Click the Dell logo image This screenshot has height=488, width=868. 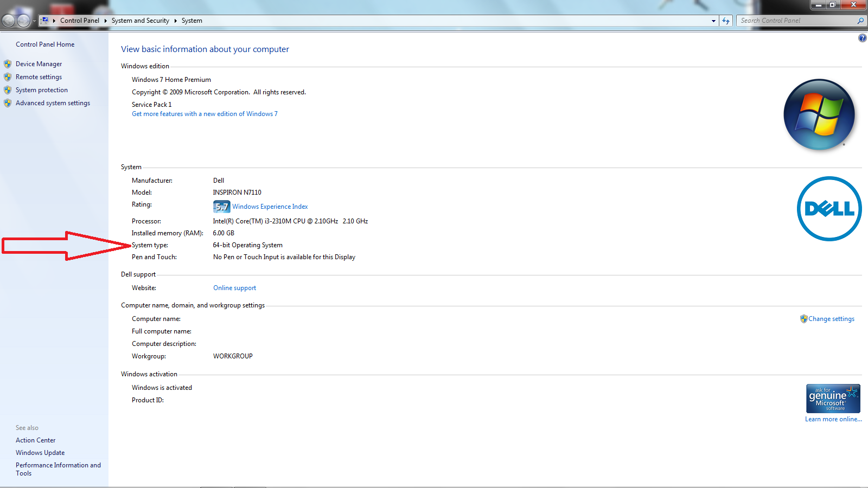pyautogui.click(x=829, y=209)
